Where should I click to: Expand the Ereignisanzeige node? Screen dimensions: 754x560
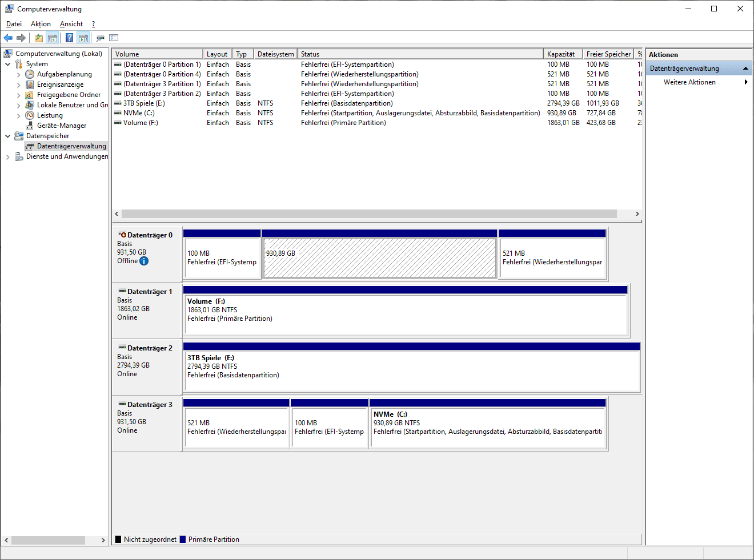[19, 84]
